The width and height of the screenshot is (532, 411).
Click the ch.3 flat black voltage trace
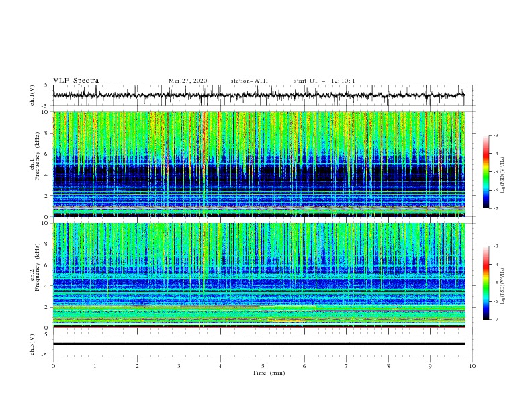[259, 344]
